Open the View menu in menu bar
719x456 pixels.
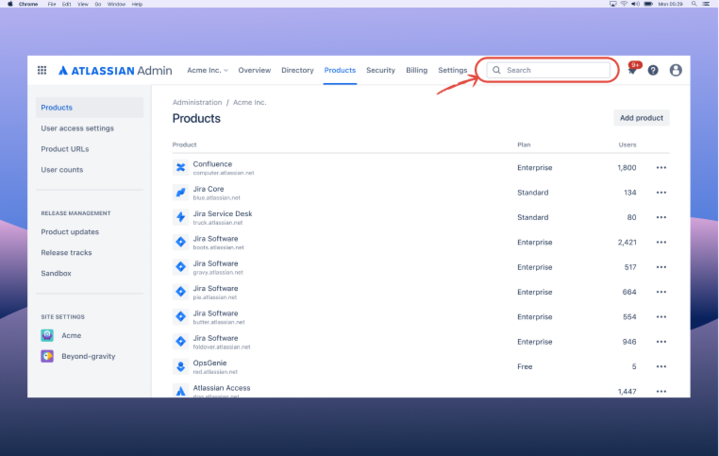83,4
